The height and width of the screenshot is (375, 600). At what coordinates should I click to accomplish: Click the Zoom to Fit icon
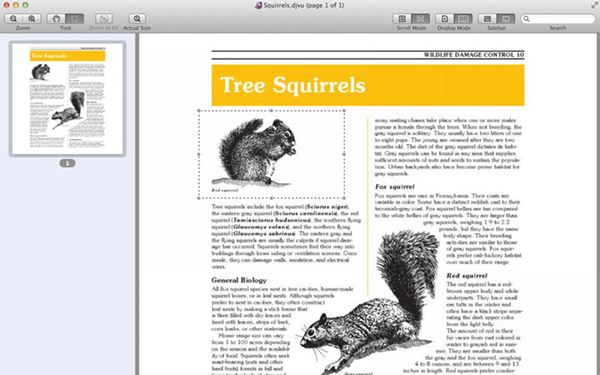point(104,18)
